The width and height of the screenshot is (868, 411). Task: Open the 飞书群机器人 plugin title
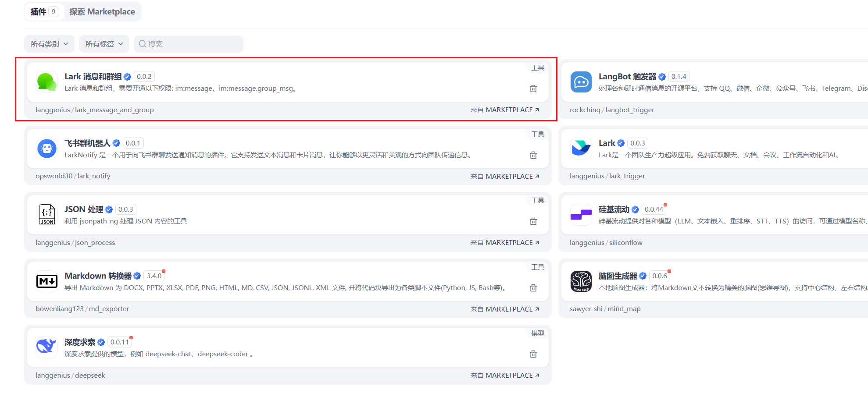(x=87, y=143)
